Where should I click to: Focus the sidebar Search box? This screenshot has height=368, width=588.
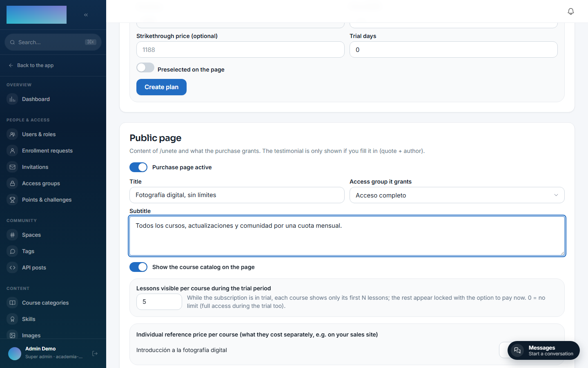[53, 42]
